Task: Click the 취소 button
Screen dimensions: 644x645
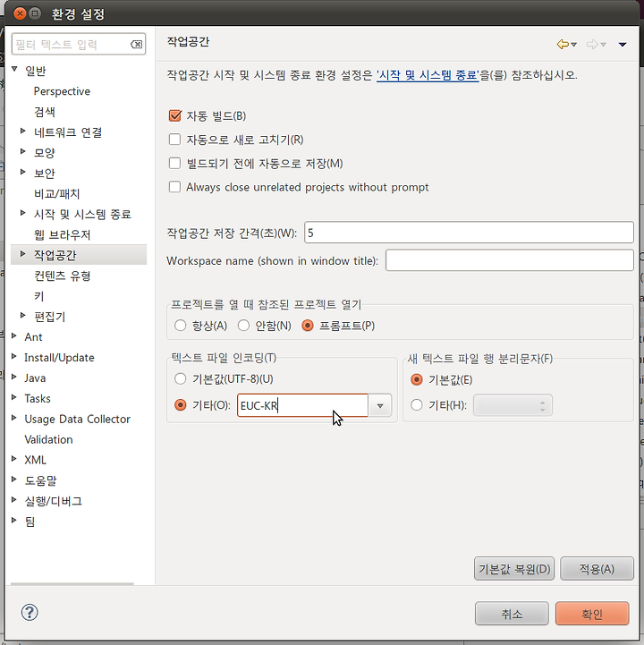Action: [x=512, y=614]
